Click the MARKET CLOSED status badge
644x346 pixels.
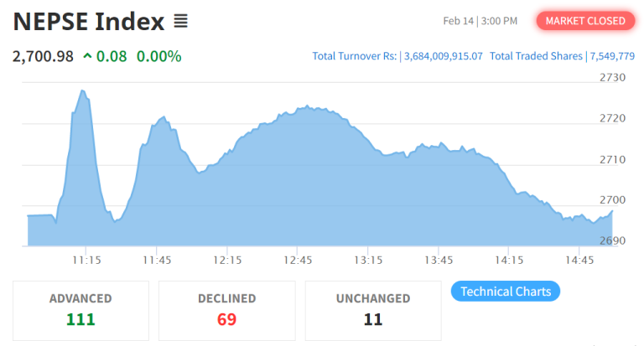(585, 21)
